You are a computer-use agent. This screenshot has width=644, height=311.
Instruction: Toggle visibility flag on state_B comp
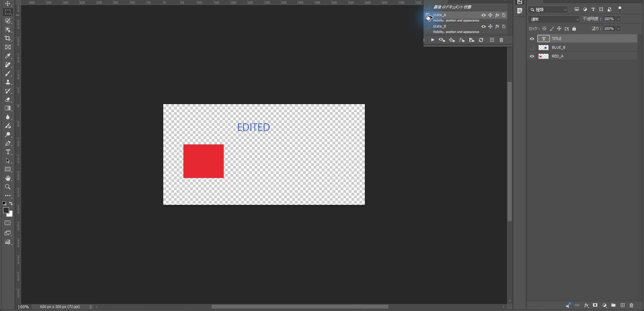[483, 27]
